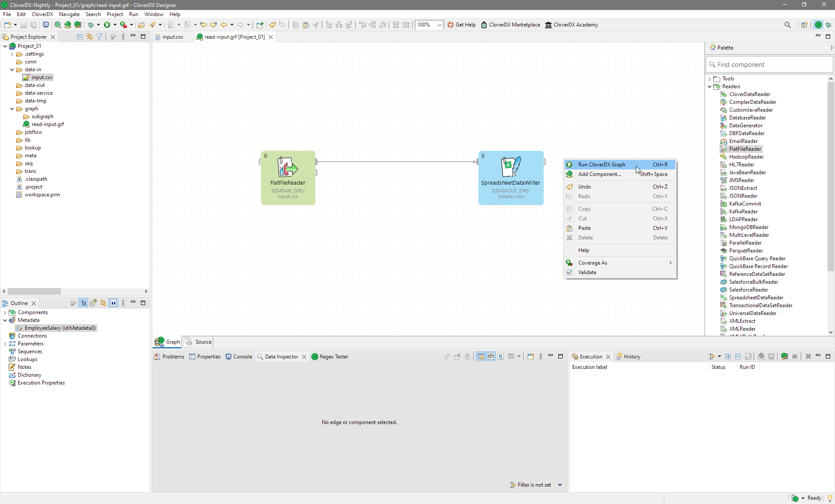This screenshot has width=835, height=504.
Task: Toggle Link with Editor in Project Explorer
Action: tap(90, 37)
